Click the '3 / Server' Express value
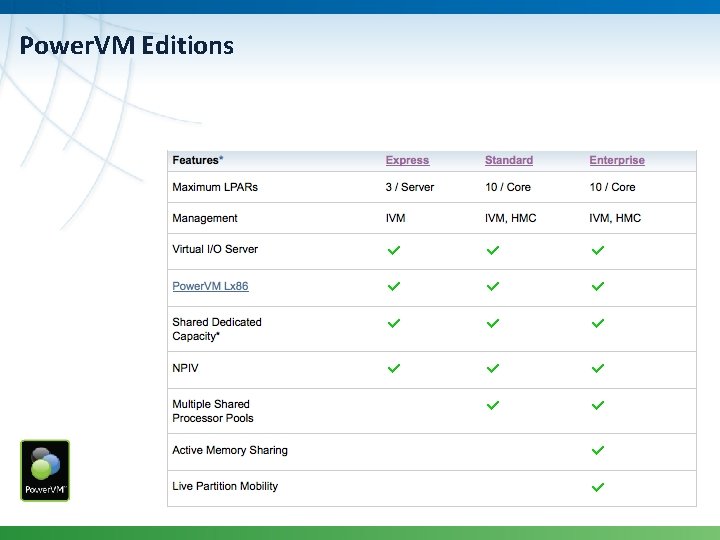This screenshot has width=720, height=540. coord(410,187)
